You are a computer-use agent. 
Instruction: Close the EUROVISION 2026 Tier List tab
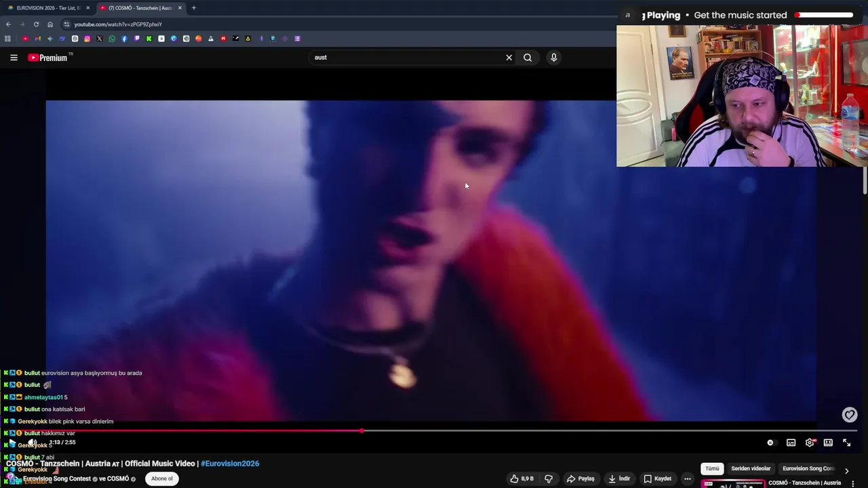87,8
